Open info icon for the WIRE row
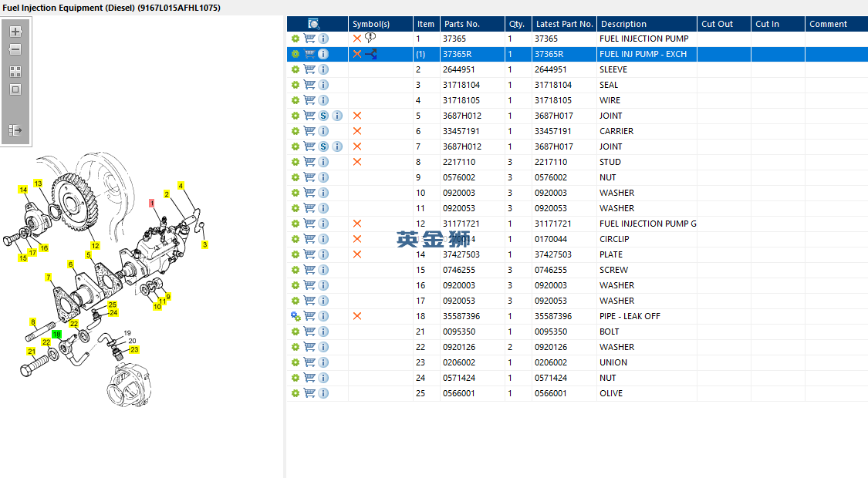The image size is (868, 478). pos(324,101)
